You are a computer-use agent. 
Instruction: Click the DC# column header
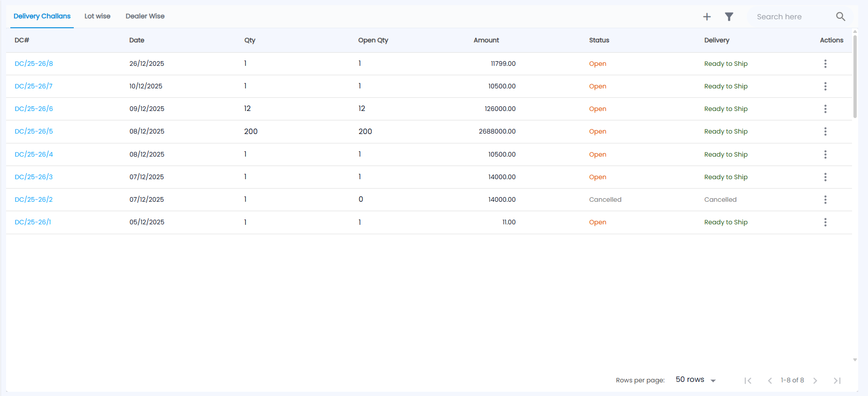22,40
